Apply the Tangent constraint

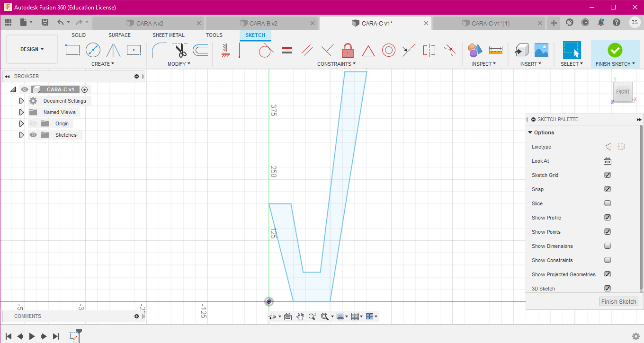pos(267,50)
